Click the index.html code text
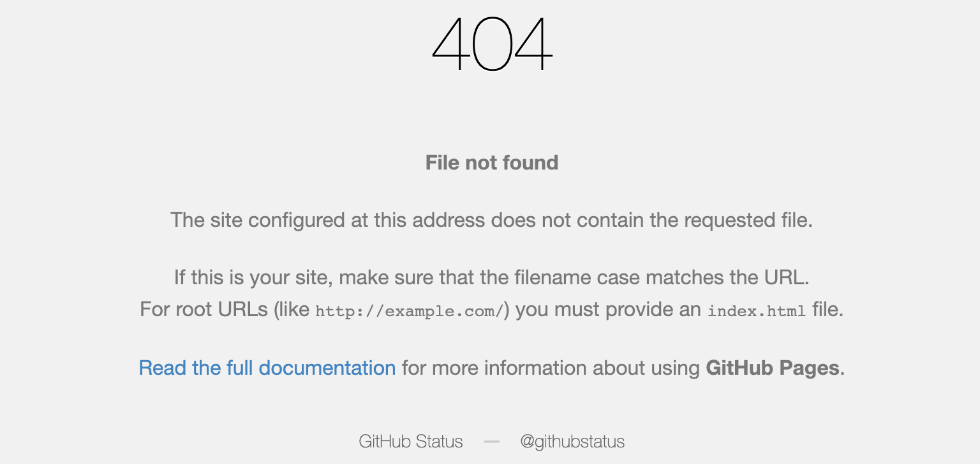 point(756,311)
